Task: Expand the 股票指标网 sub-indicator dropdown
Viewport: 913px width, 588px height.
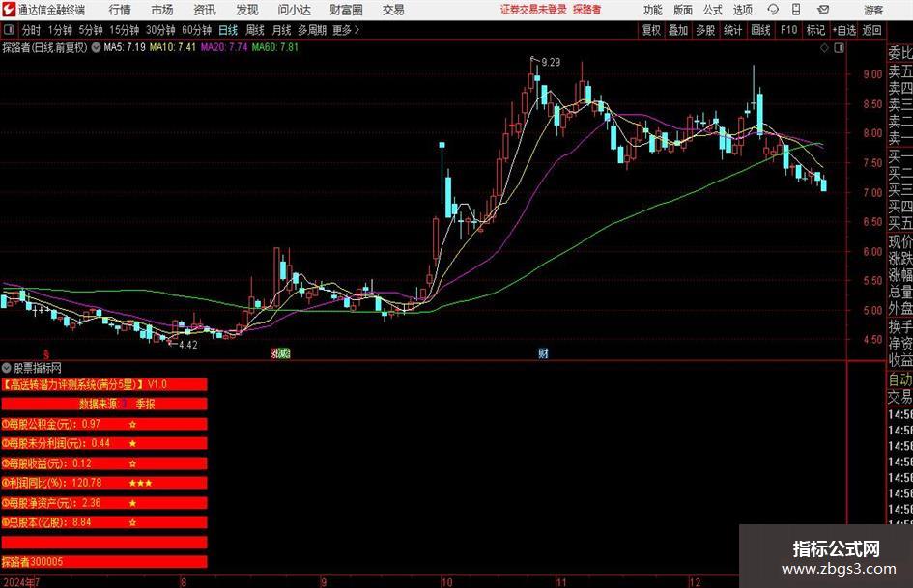Action: [7, 368]
